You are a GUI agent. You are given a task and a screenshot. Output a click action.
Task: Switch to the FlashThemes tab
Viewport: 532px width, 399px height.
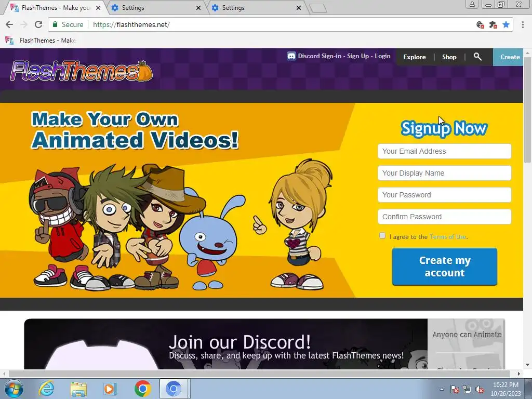pos(56,7)
